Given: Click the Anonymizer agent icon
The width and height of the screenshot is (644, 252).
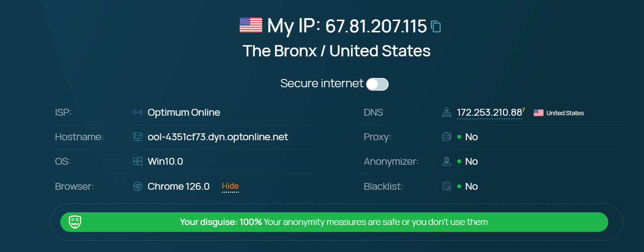Looking at the screenshot, I should click(x=446, y=162).
